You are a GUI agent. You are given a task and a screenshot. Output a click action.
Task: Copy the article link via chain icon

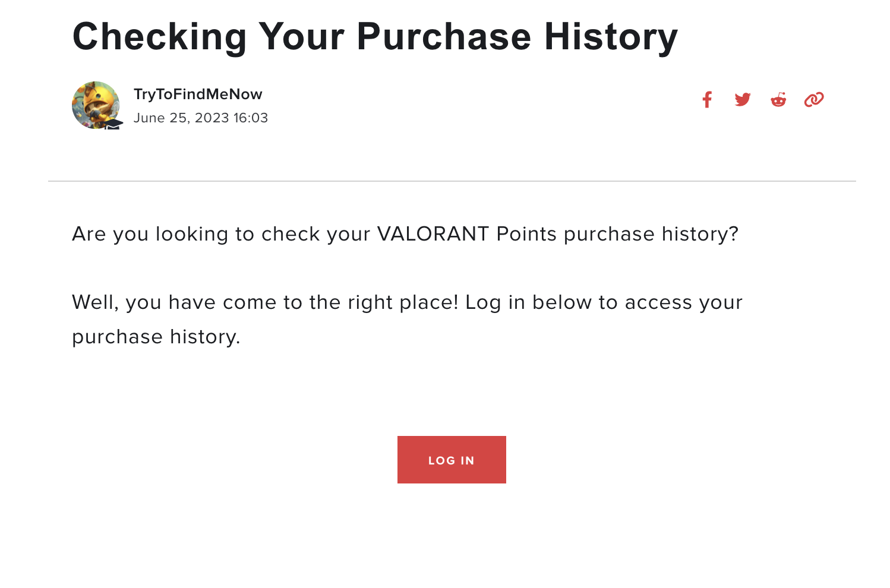(814, 100)
